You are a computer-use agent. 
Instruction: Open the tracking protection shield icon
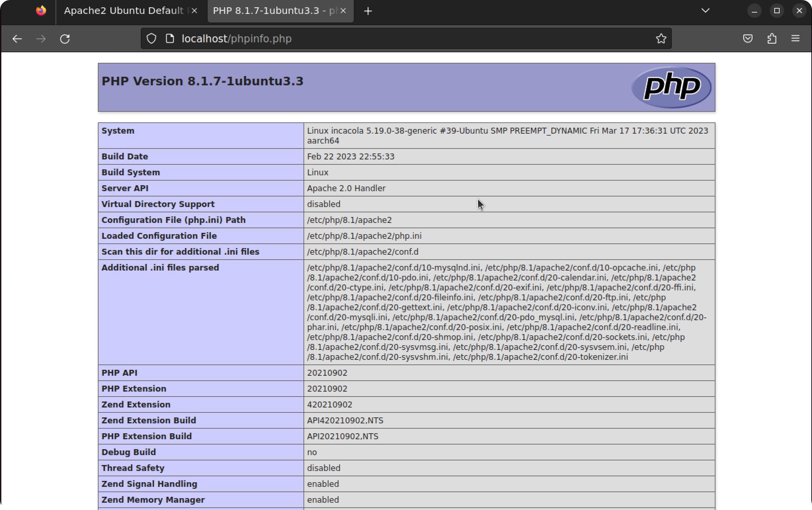point(151,38)
